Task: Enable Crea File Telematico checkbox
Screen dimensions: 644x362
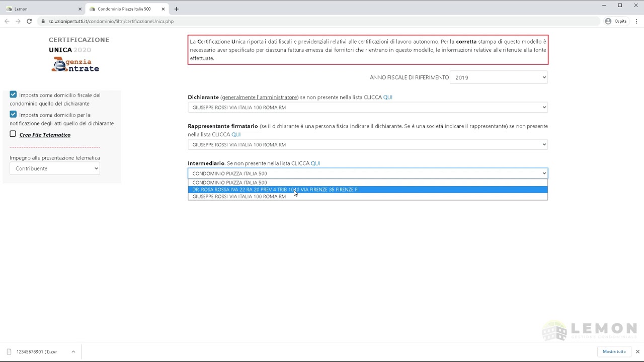Action: (13, 134)
